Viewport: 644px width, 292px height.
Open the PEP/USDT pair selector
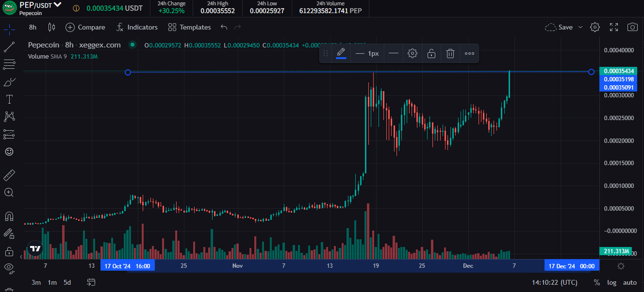point(40,4)
